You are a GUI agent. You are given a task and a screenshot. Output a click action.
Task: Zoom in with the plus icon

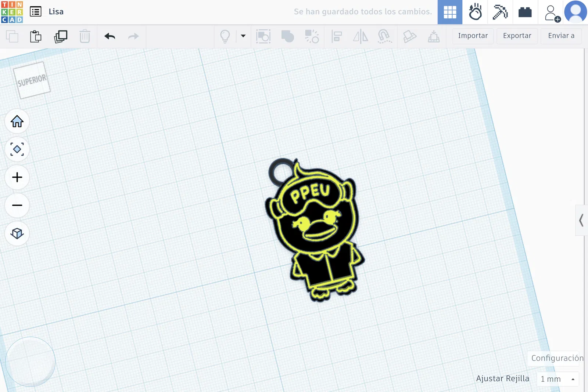(17, 177)
